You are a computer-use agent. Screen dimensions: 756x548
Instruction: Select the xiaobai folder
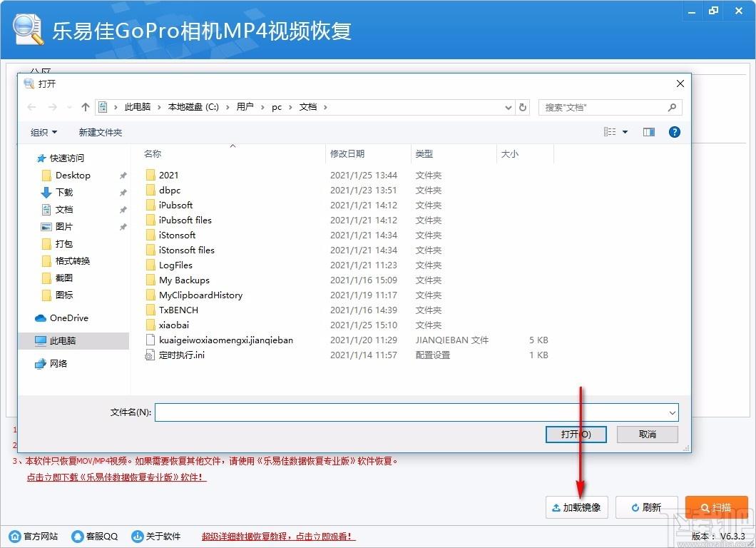(168, 325)
